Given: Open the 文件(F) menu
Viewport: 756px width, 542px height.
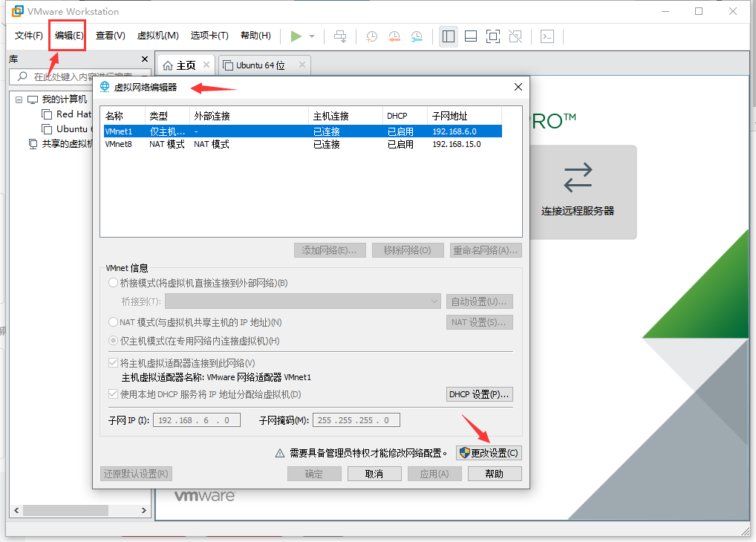Looking at the screenshot, I should (28, 36).
